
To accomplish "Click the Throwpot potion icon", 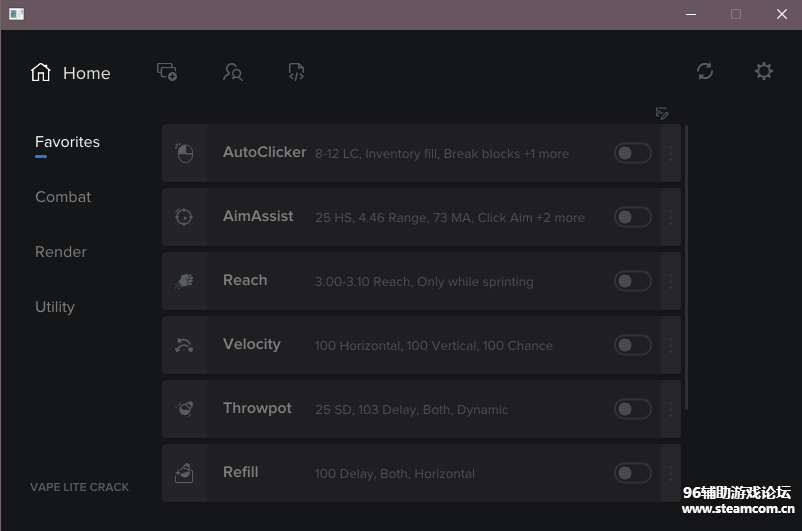I will [x=184, y=409].
